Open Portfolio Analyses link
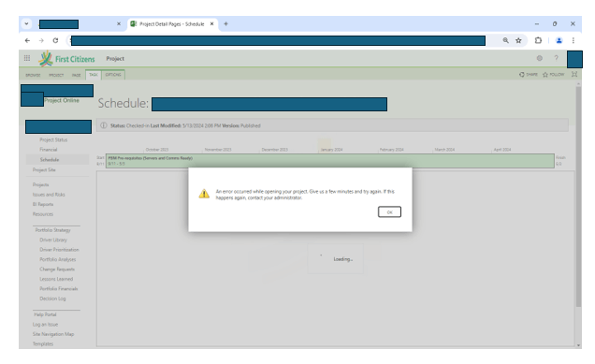Screen dimensions: 595x364 (58, 259)
